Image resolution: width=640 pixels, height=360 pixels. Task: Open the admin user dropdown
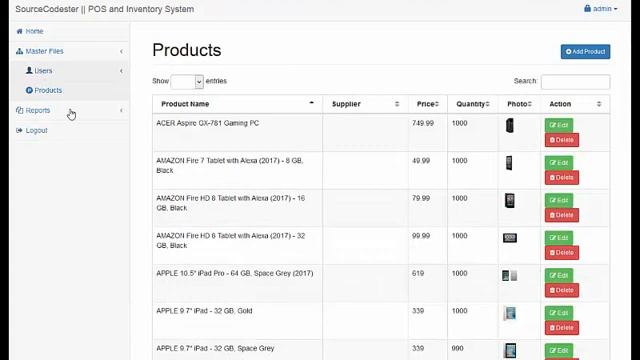(x=601, y=9)
